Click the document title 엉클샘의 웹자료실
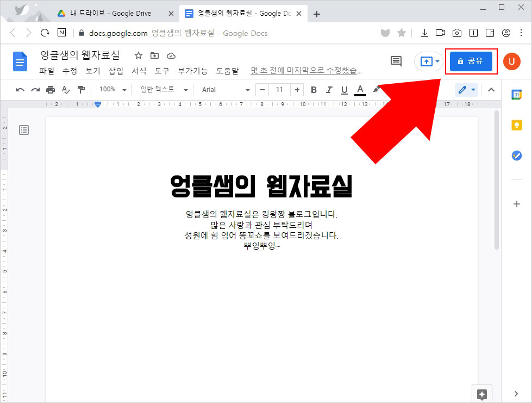The height and width of the screenshot is (403, 532). tap(80, 55)
